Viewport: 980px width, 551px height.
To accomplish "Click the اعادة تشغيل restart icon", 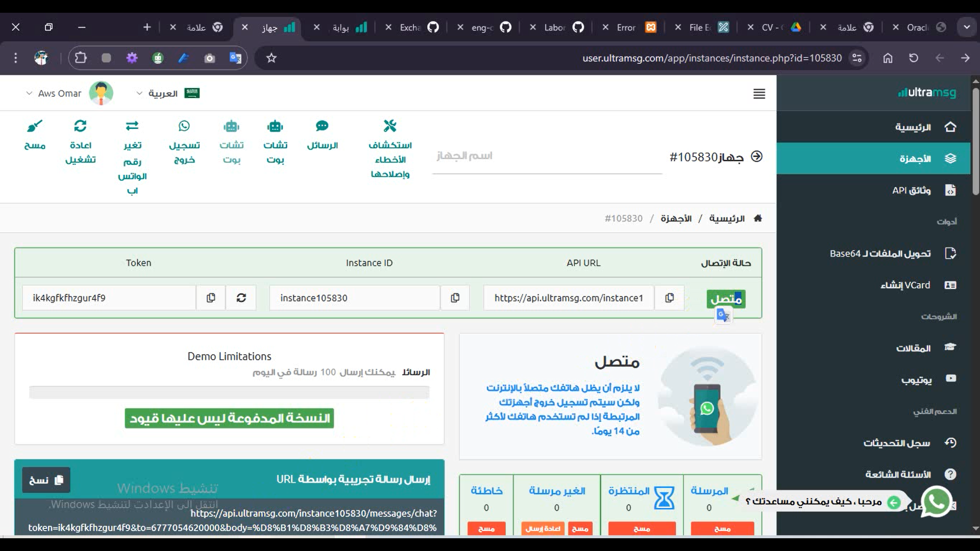I will (80, 126).
